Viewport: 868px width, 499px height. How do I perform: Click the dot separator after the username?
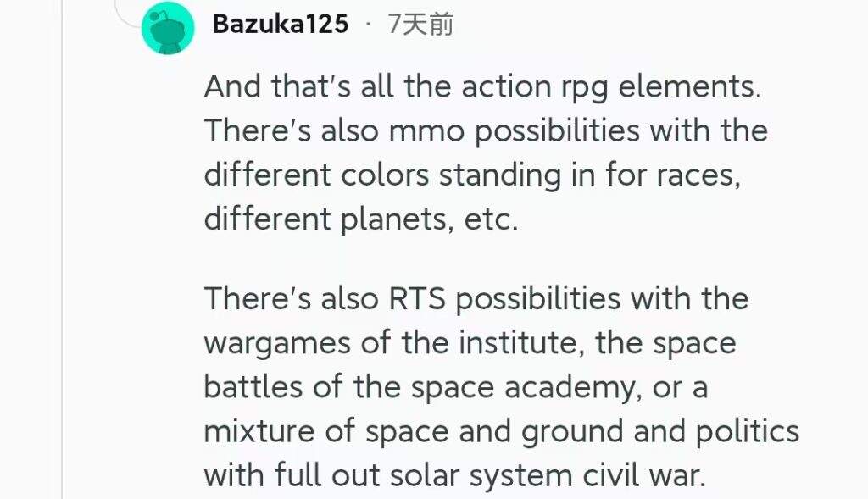click(368, 25)
